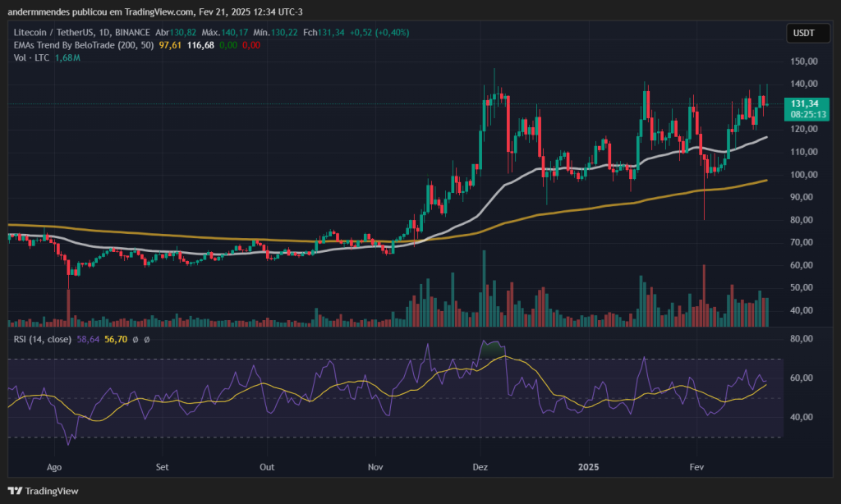The image size is (841, 504).
Task: Click the Mín. 130,22 low value
Action: 276,33
